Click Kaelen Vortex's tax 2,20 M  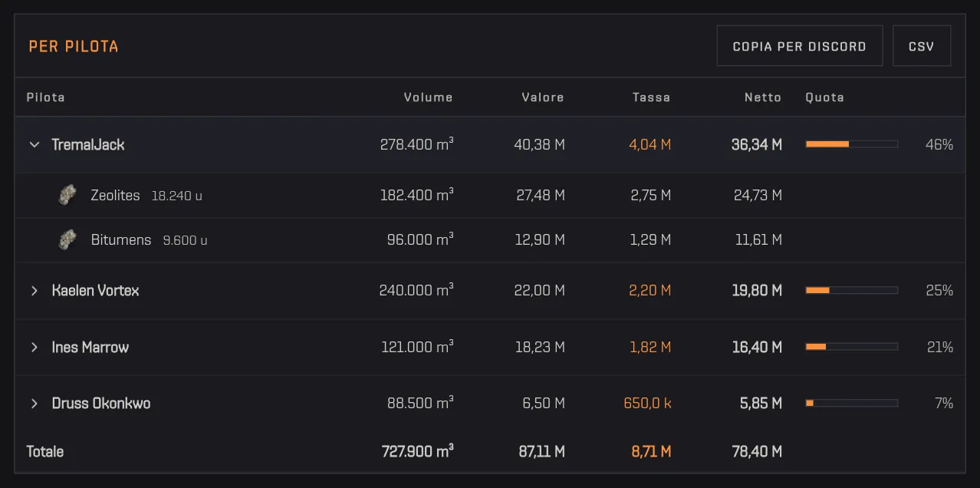tap(650, 290)
